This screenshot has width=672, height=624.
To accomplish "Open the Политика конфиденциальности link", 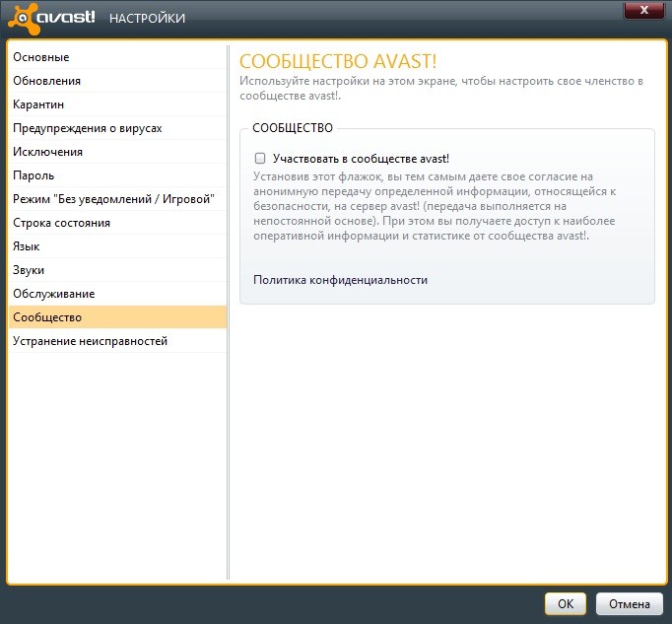I will [x=340, y=280].
